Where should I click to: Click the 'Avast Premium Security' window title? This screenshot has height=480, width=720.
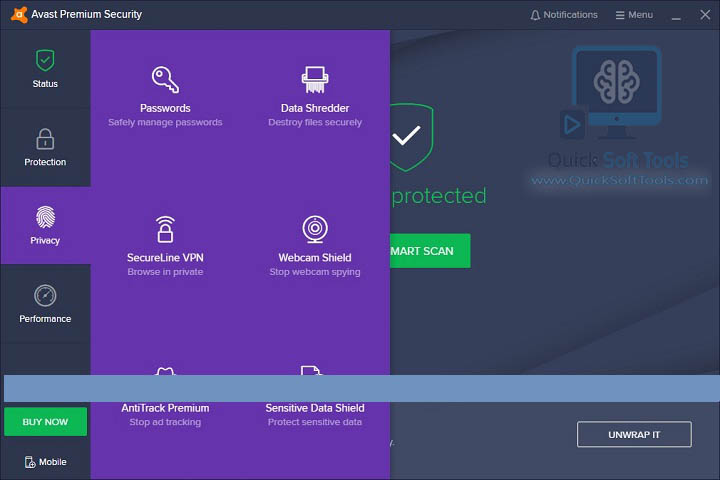tap(87, 14)
